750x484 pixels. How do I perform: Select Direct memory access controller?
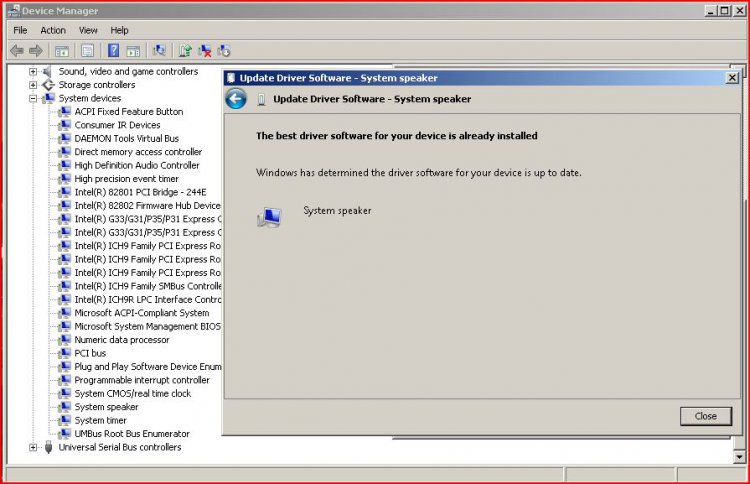coord(138,152)
